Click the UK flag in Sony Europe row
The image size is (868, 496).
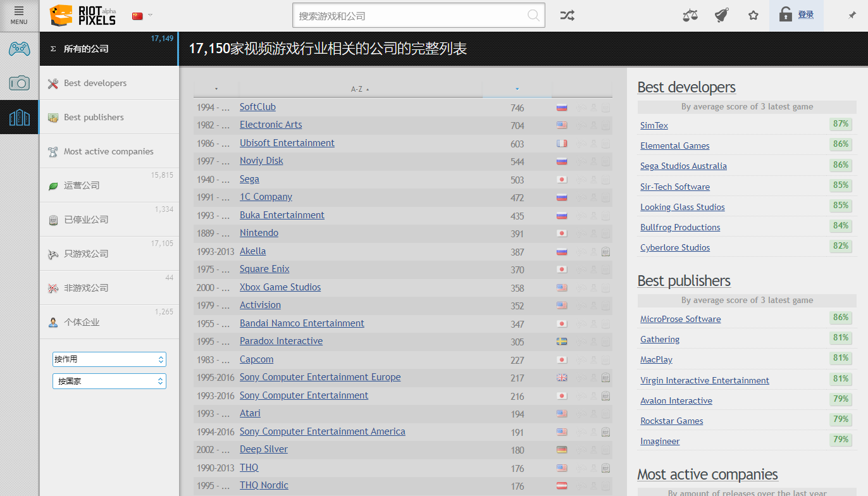click(562, 378)
